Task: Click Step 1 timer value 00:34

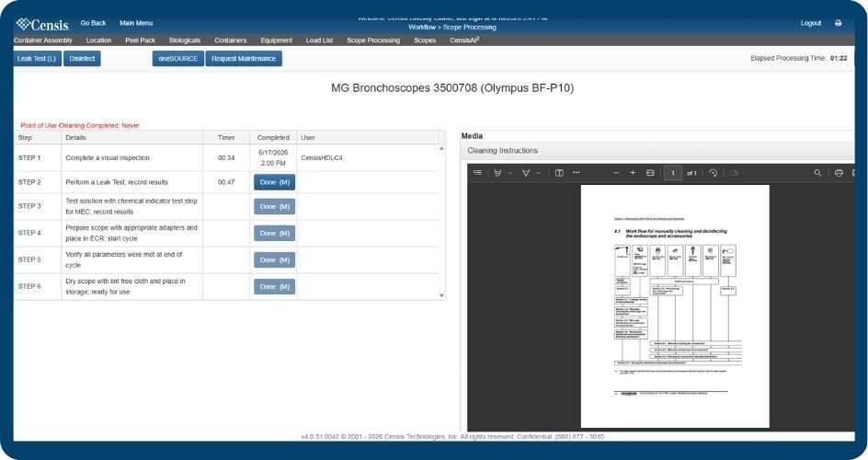Action: coord(226,157)
